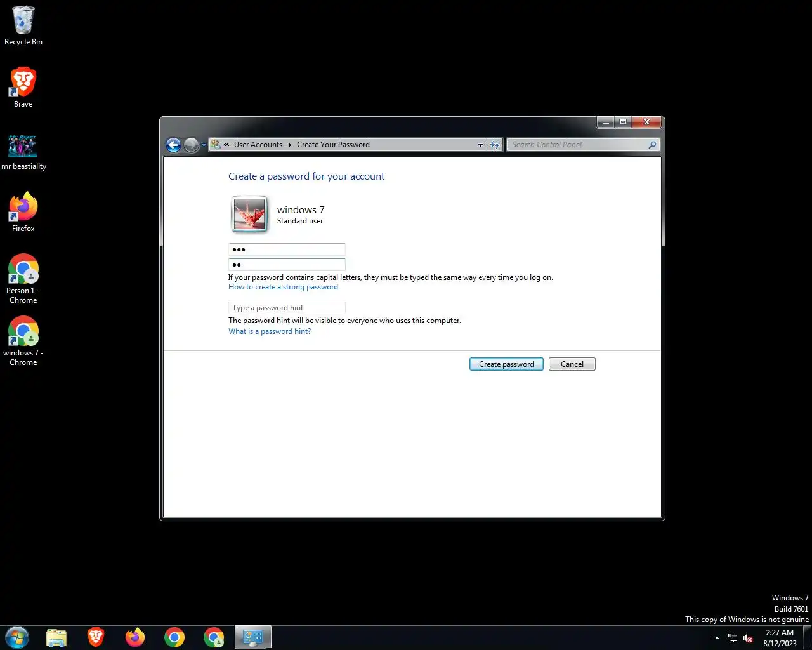Focus the confirm password field
Viewport: 812px width, 650px height.
point(287,265)
